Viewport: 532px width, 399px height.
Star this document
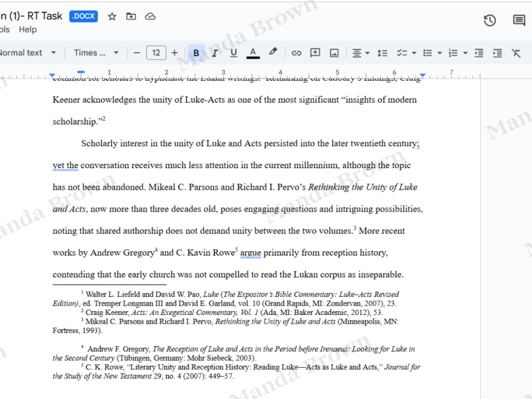[x=112, y=16]
